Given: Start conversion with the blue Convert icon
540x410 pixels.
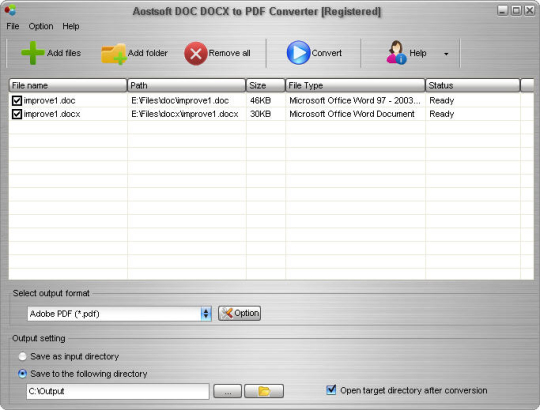Looking at the screenshot, I should tap(298, 53).
